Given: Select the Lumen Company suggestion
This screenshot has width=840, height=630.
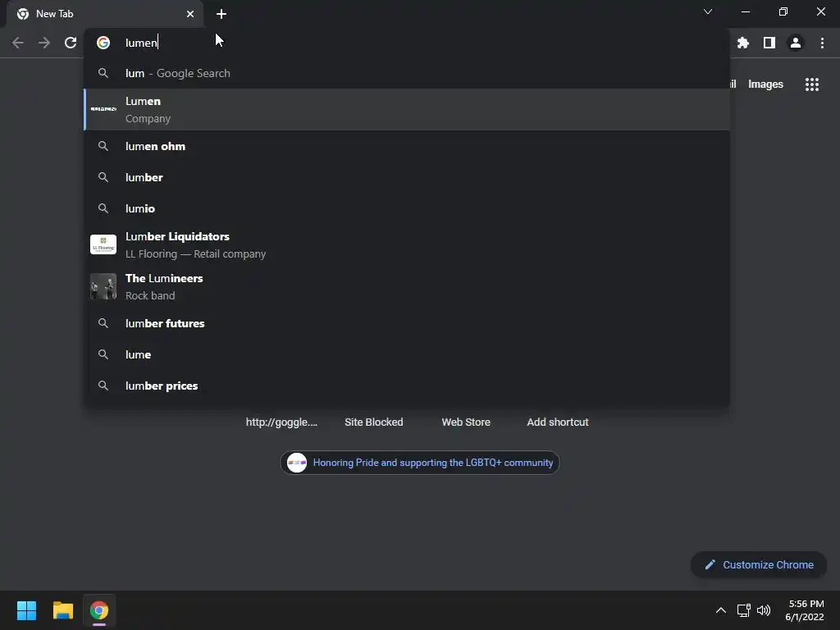Looking at the screenshot, I should [407, 110].
